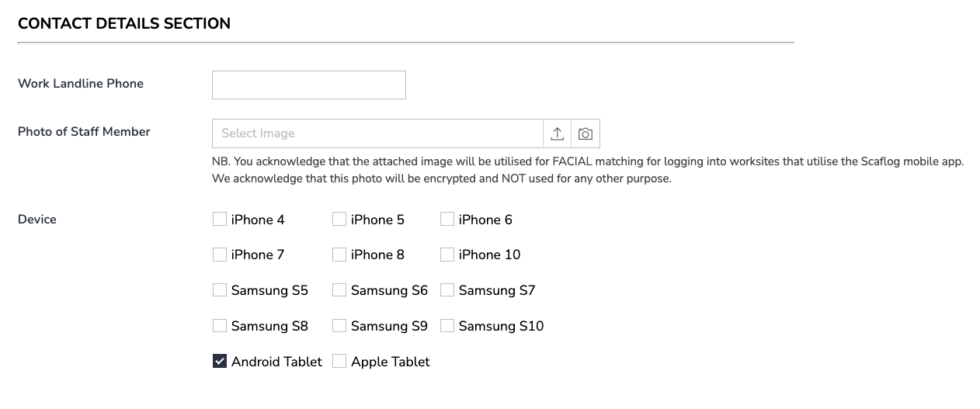Viewport: 980px width, 409px height.
Task: Check the Samsung S8 option
Action: click(220, 326)
